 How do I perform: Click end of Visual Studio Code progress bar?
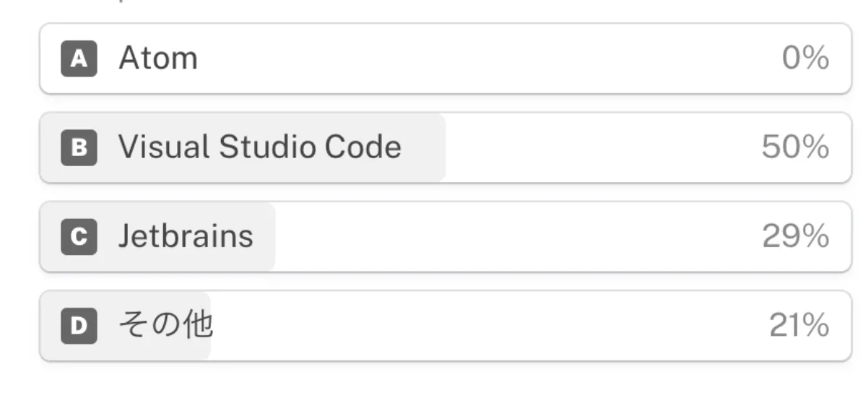coord(442,148)
